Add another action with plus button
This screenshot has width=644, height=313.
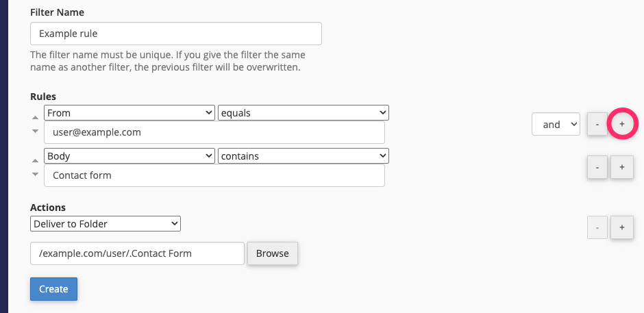coord(622,227)
